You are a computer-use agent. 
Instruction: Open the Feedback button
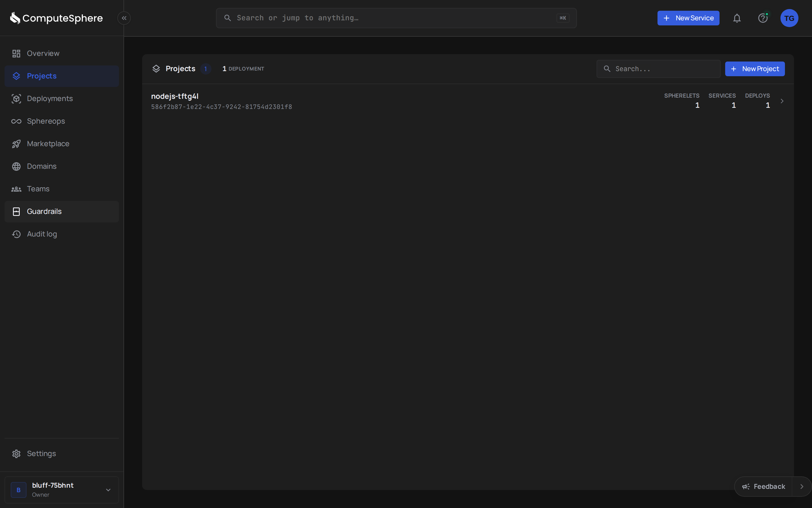click(x=763, y=487)
